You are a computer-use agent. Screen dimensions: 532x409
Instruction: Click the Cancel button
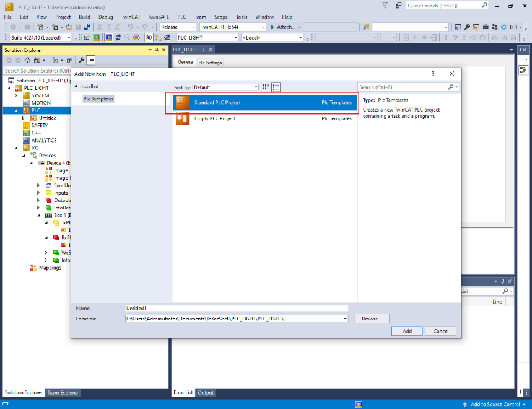tap(441, 331)
